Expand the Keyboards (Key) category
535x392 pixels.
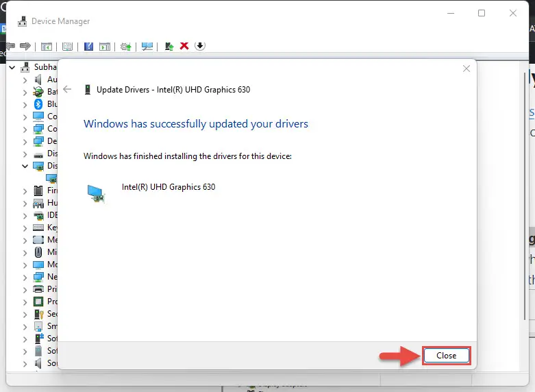(25, 228)
